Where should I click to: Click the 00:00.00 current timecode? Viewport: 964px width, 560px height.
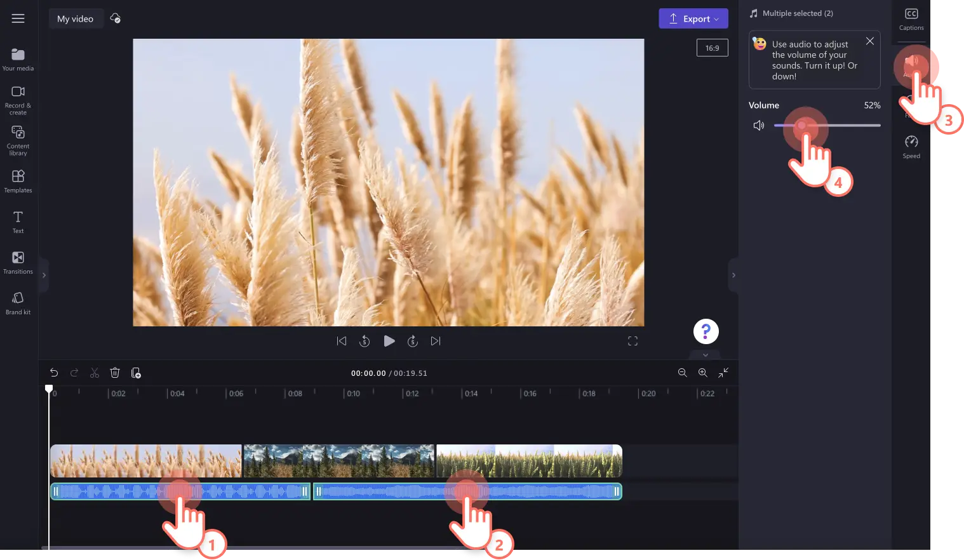[368, 373]
